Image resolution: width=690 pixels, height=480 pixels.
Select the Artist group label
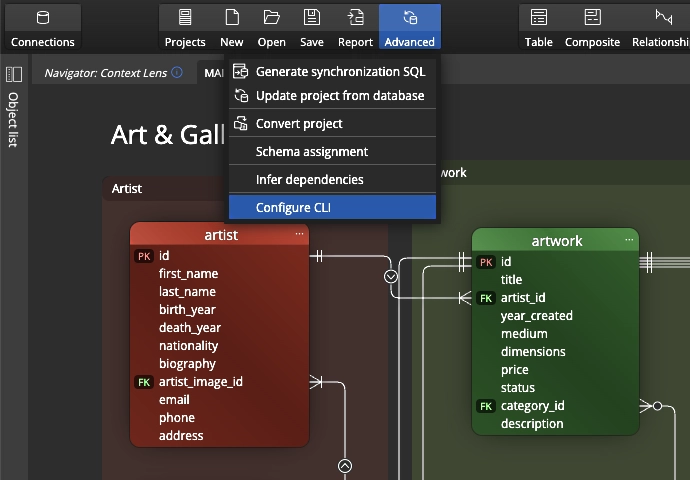tap(127, 189)
